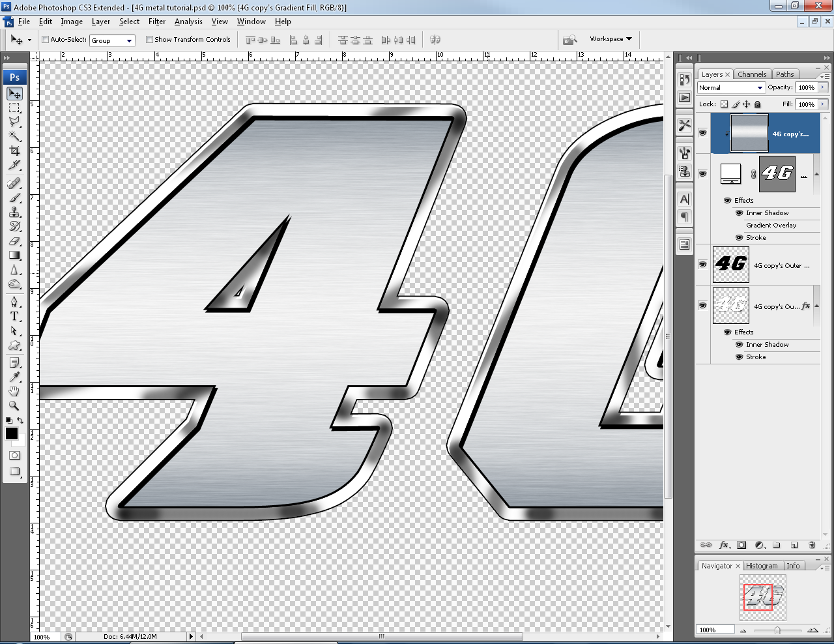Collapse effects of bottom 4G copy's Ou... layer

(x=816, y=306)
